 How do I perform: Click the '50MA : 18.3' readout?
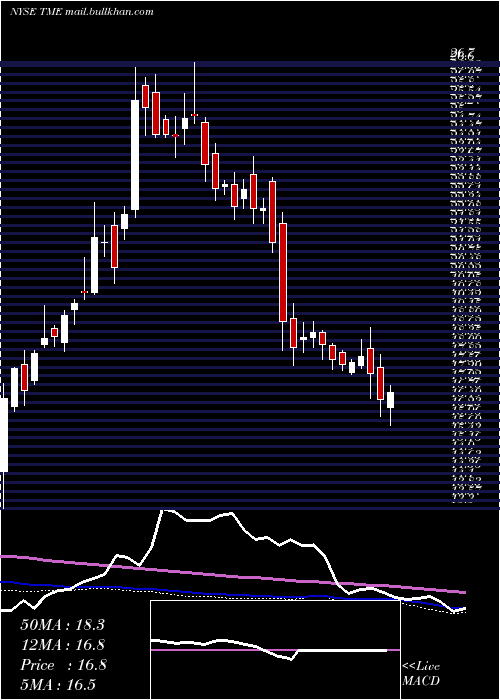coord(62,625)
